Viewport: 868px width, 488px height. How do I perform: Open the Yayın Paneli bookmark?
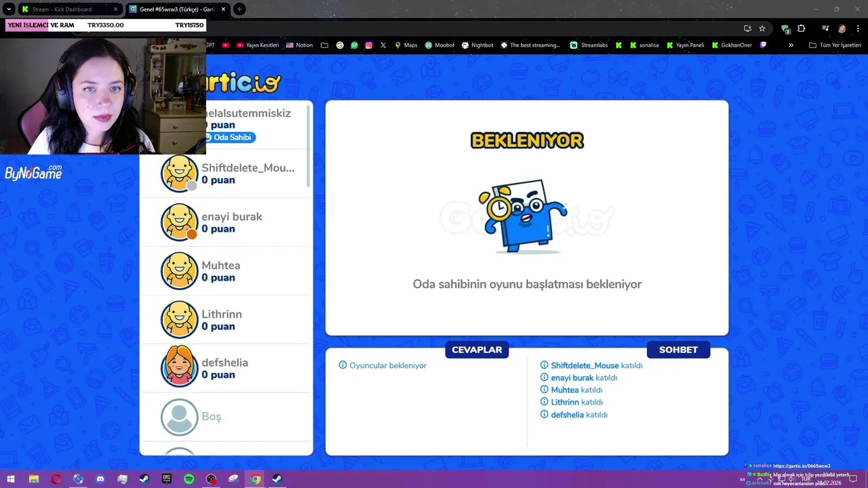(685, 45)
